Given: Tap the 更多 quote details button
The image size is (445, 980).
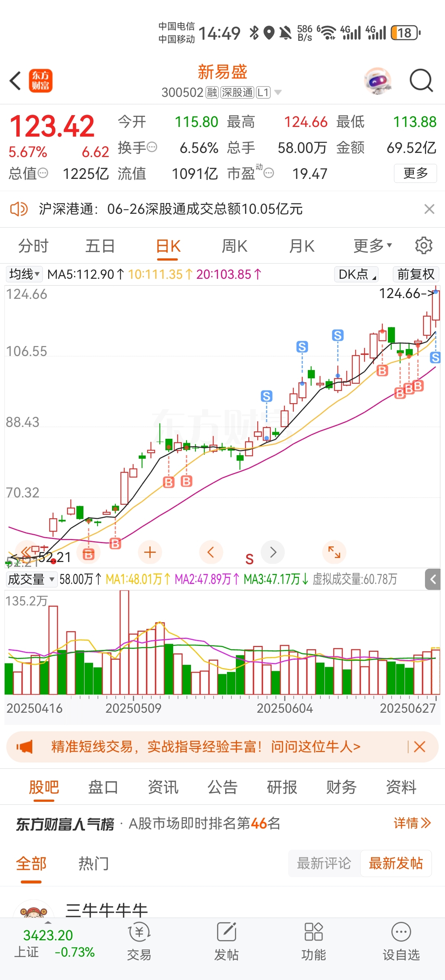Looking at the screenshot, I should 415,173.
